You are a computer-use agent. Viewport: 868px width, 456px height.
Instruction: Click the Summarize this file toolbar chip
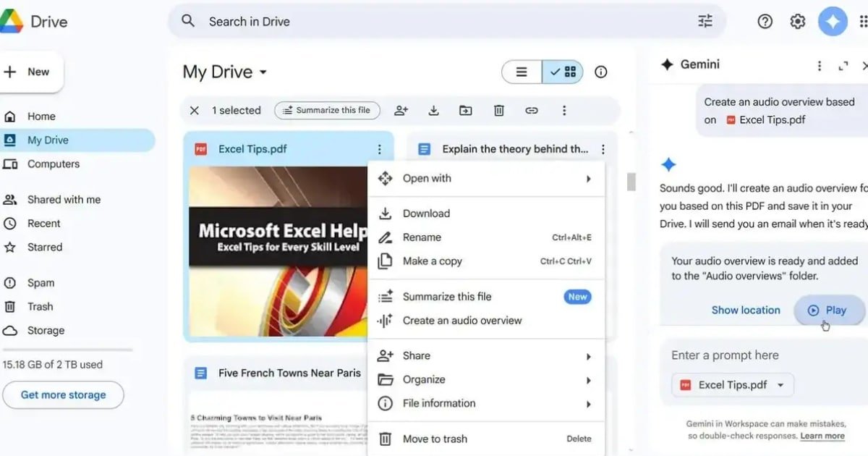coord(328,110)
